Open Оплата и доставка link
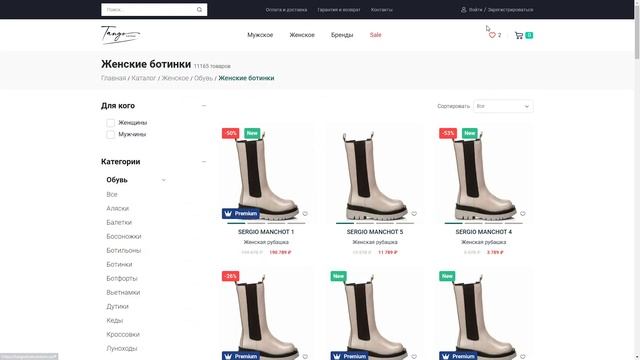640x360 pixels. coord(286,9)
